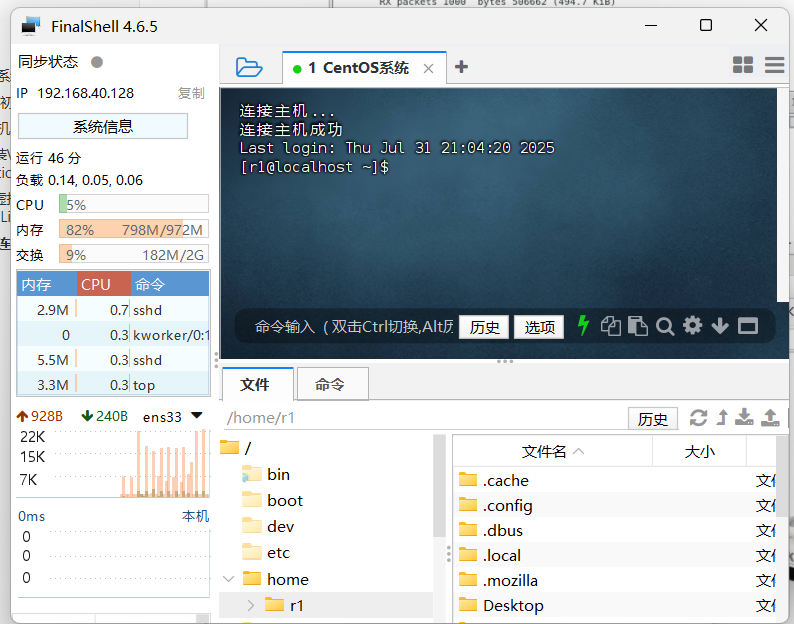Paste into terminal with paste icon
Viewport: 794px width, 624px height.
(638, 326)
